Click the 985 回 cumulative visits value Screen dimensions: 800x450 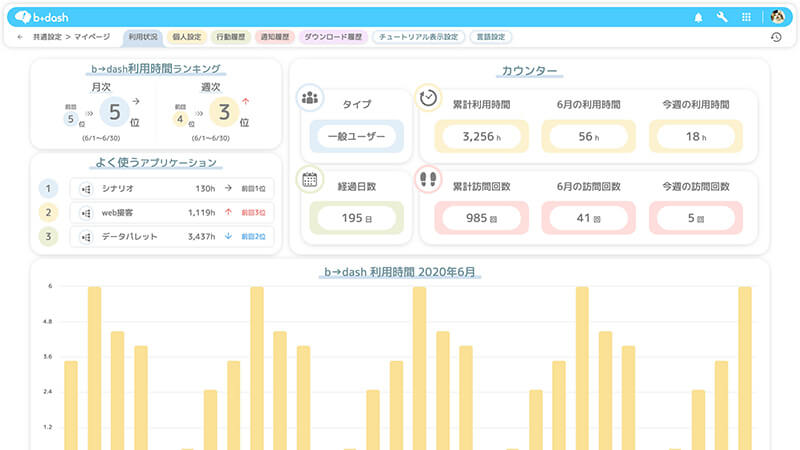click(481, 218)
